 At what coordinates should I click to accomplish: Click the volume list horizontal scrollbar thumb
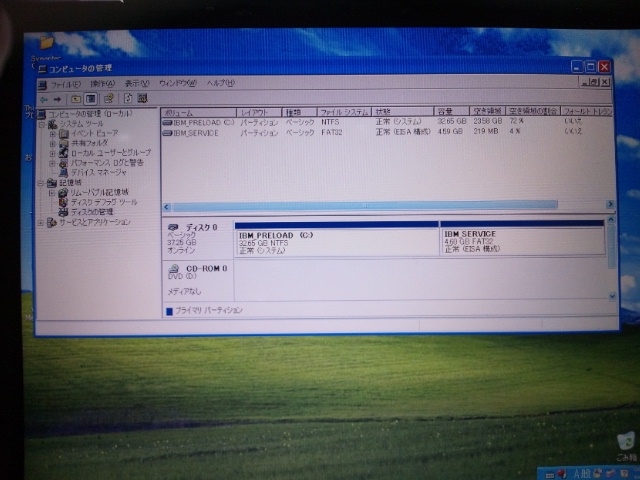click(364, 206)
